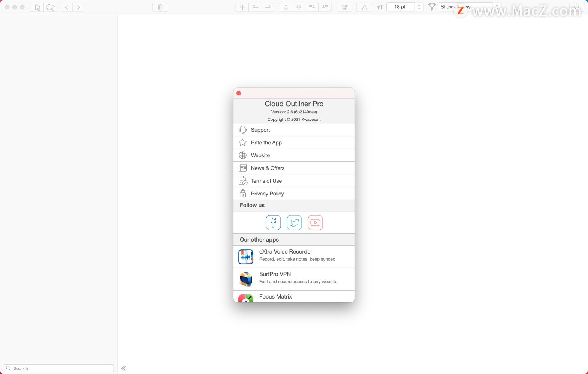Follow on Facebook
Image resolution: width=588 pixels, height=374 pixels.
click(273, 222)
